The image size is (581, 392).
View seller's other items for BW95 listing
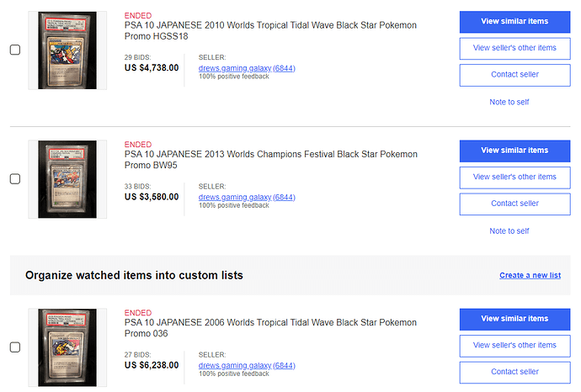click(514, 177)
